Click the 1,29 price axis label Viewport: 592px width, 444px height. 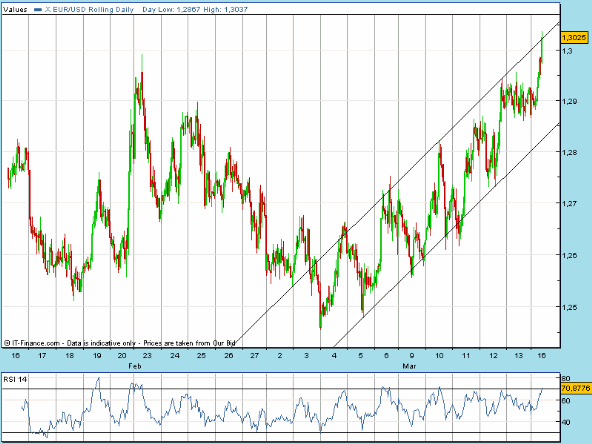569,101
